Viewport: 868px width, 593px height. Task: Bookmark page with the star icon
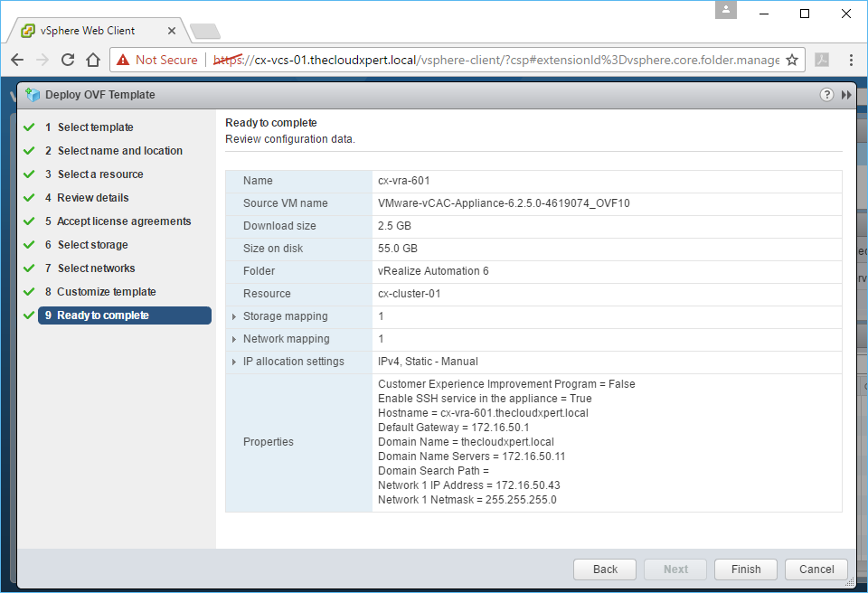[792, 60]
